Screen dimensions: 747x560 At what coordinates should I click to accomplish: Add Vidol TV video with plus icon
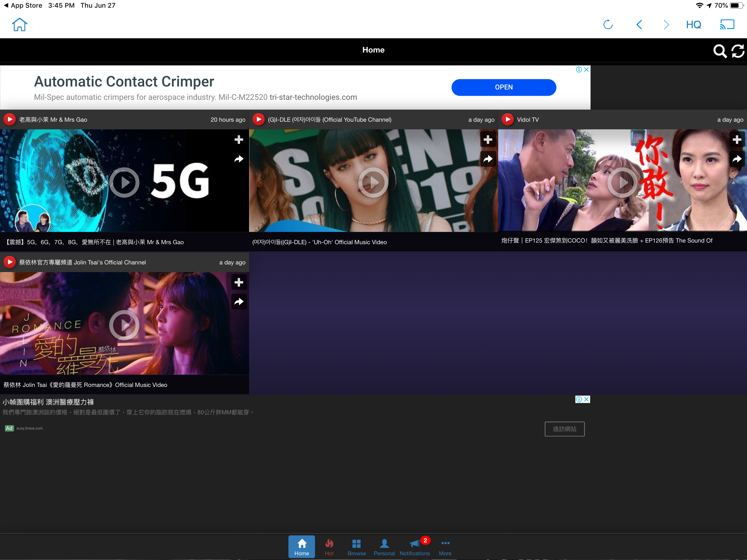[737, 139]
